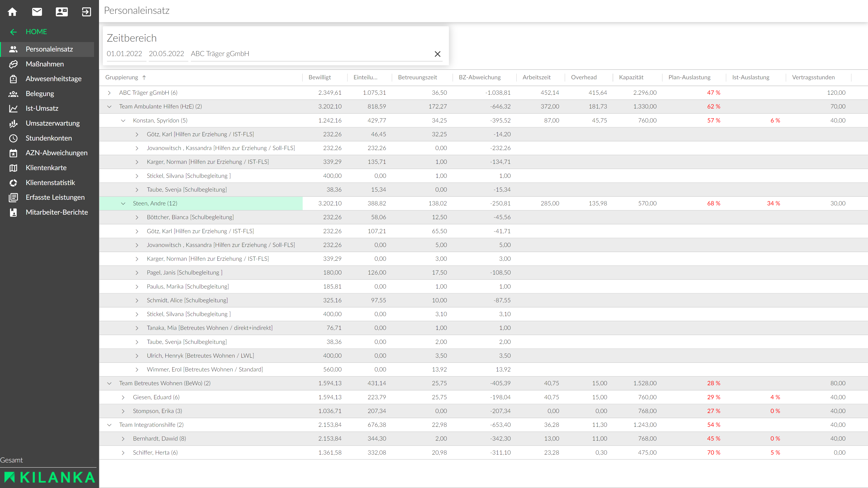Click the start date field 01.01.2022

(124, 54)
